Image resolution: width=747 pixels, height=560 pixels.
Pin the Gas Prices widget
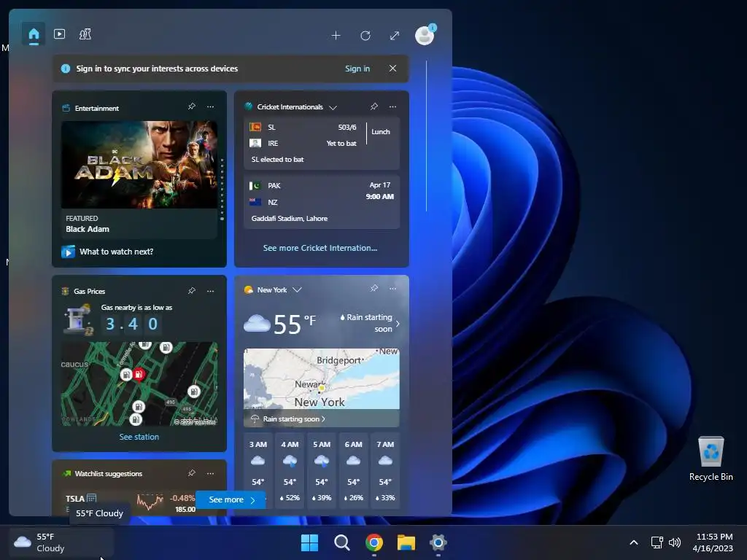click(192, 290)
